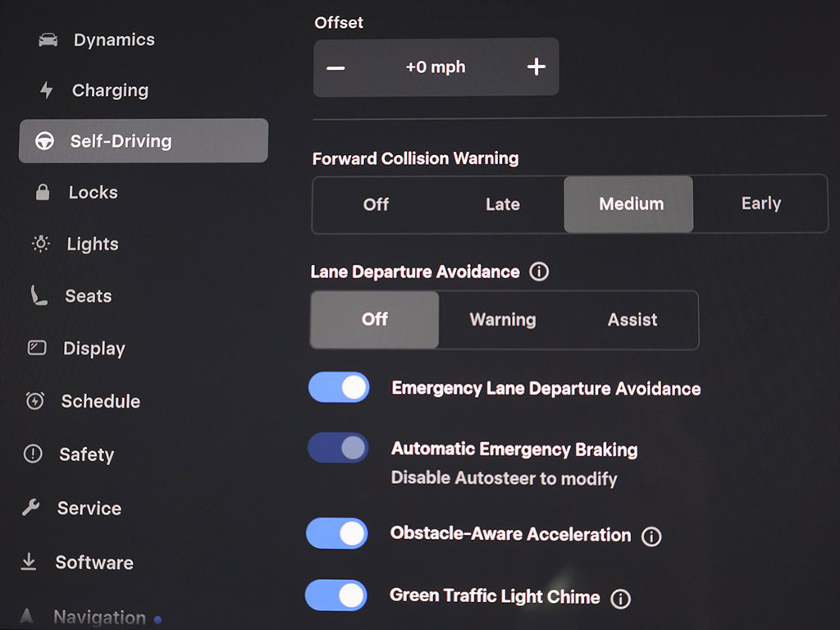Click the clock icon beside Schedule

click(x=35, y=400)
